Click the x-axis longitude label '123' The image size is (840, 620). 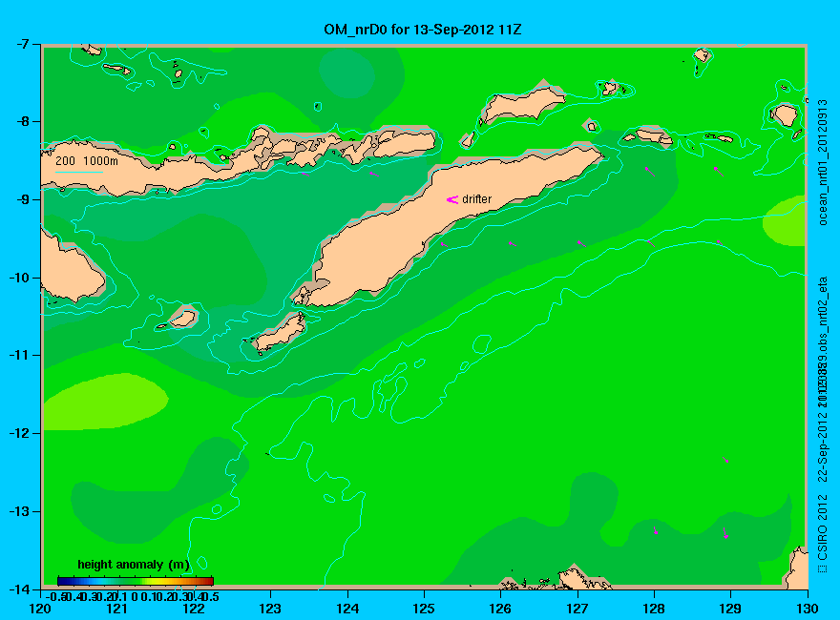(270, 609)
